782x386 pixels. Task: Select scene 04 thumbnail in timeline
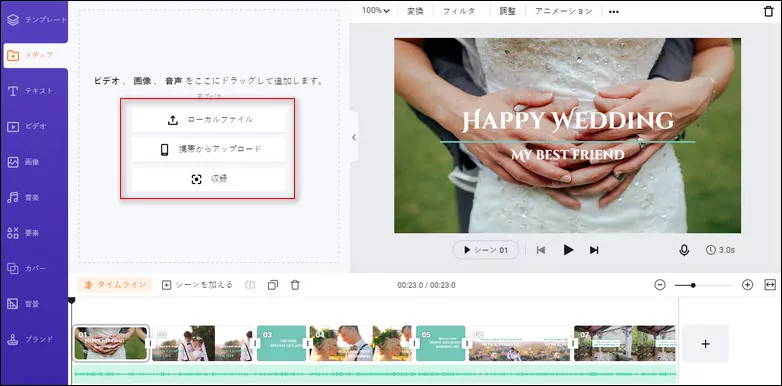coord(361,343)
